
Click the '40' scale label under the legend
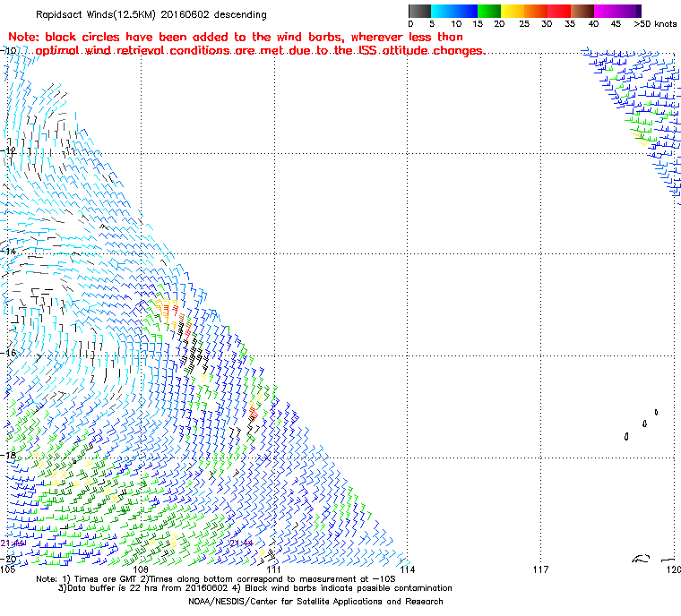tap(593, 24)
